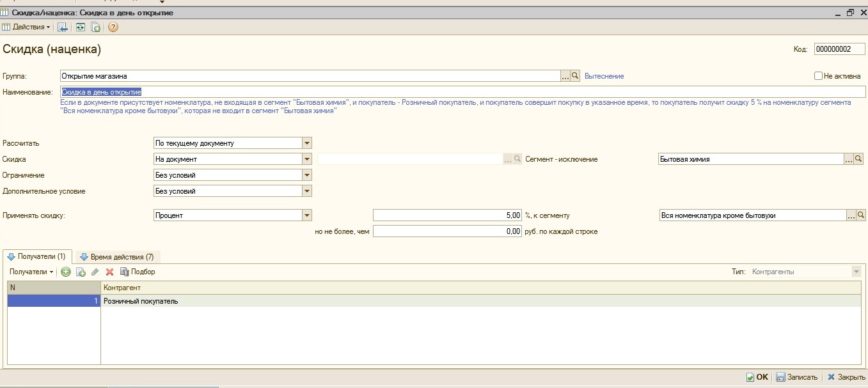Expand the Применять скидку Процент dropdown
Screen dimensions: 868x388
(306, 215)
